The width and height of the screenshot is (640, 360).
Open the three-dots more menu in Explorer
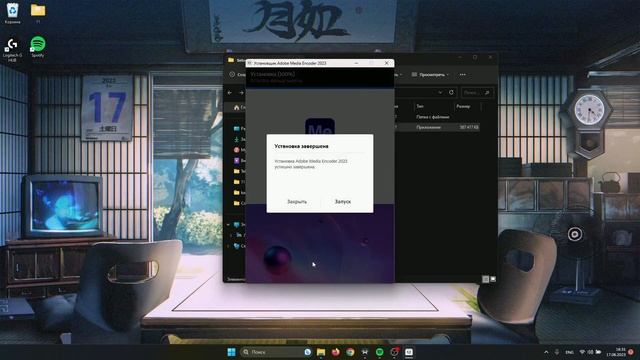tap(462, 75)
